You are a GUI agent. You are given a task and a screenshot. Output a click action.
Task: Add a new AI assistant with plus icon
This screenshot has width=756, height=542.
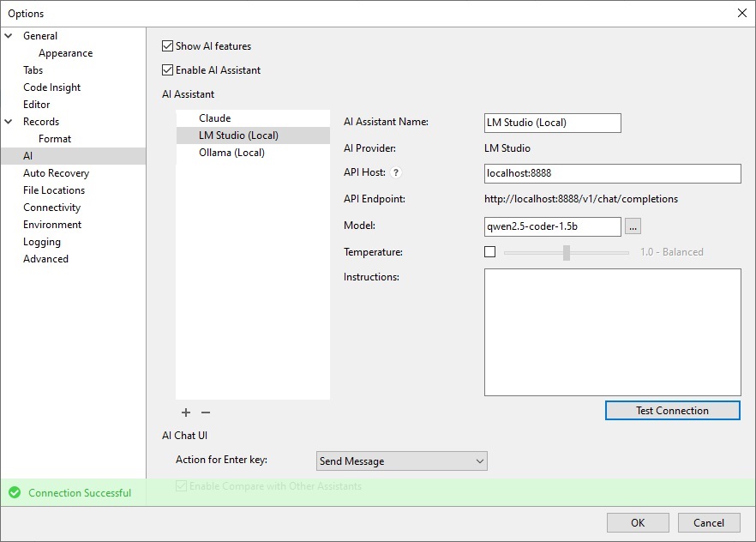(186, 413)
